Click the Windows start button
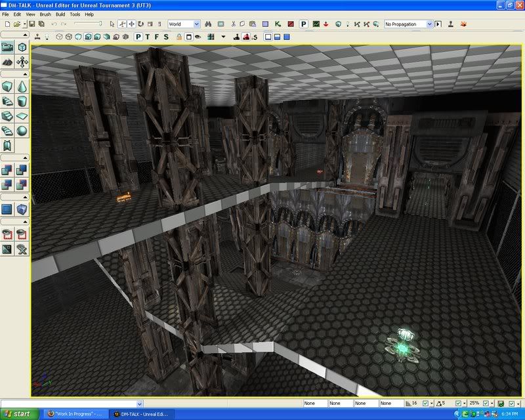Screen dimensions: 525x420 tap(20, 414)
